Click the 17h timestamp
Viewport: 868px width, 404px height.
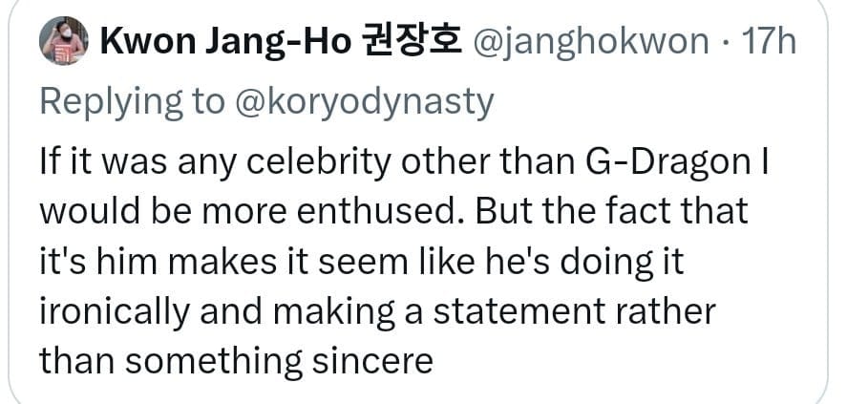(x=768, y=43)
